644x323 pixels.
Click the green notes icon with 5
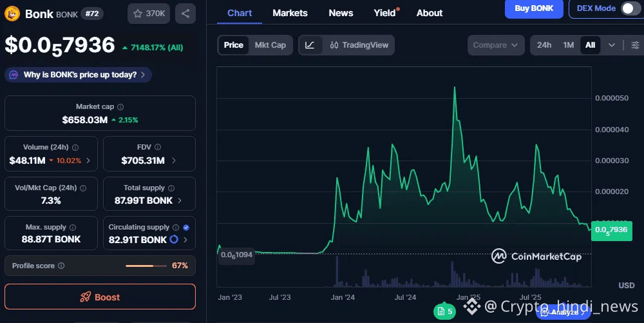tap(445, 311)
